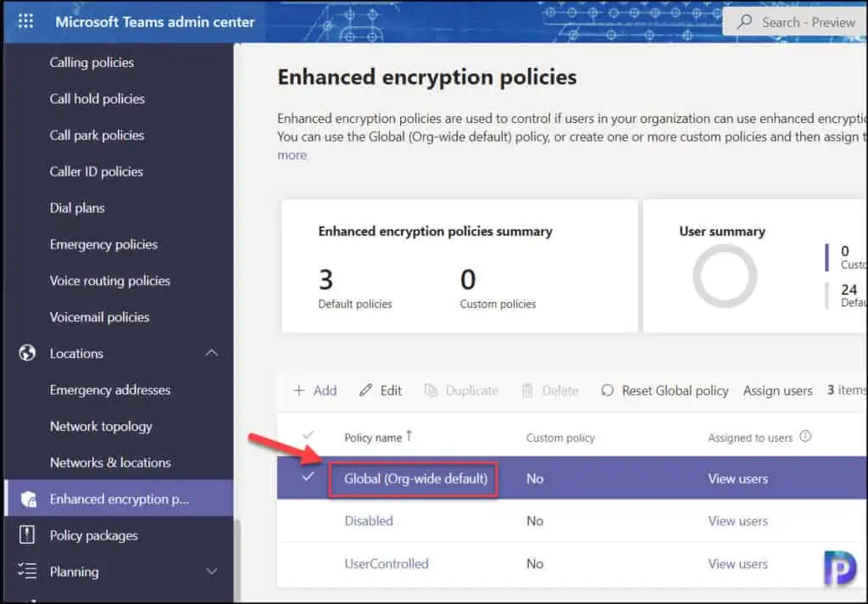Click the User summary donut chart
This screenshot has width=868, height=604.
coord(725,276)
